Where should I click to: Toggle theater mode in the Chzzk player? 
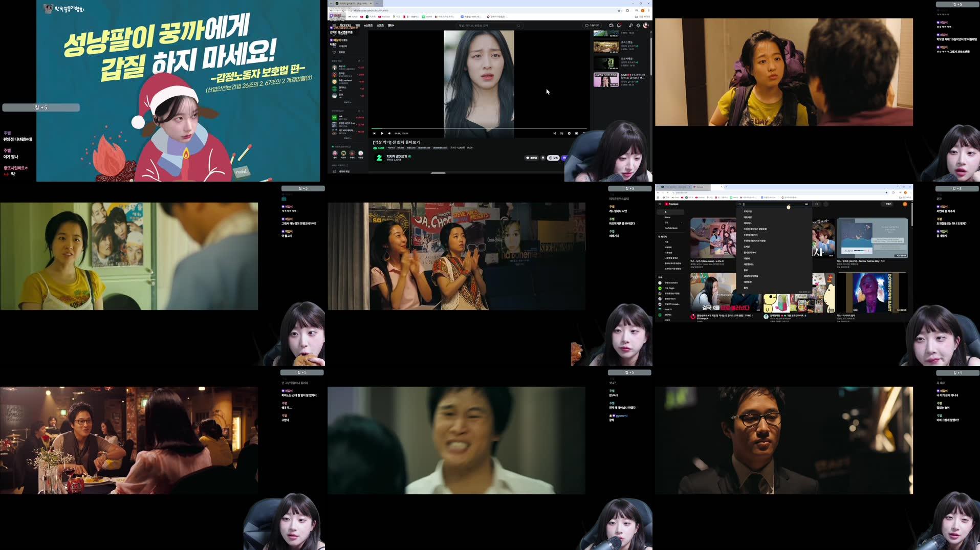(577, 134)
